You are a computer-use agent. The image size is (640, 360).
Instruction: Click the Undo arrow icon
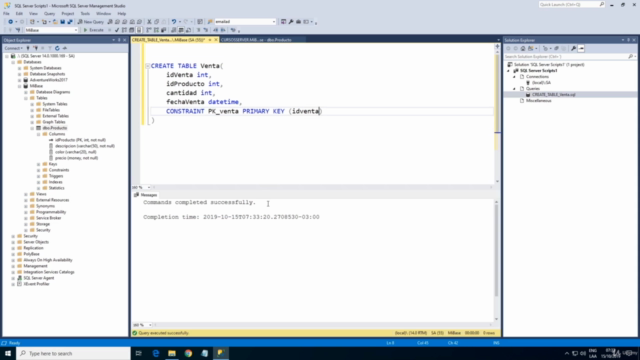(174, 22)
